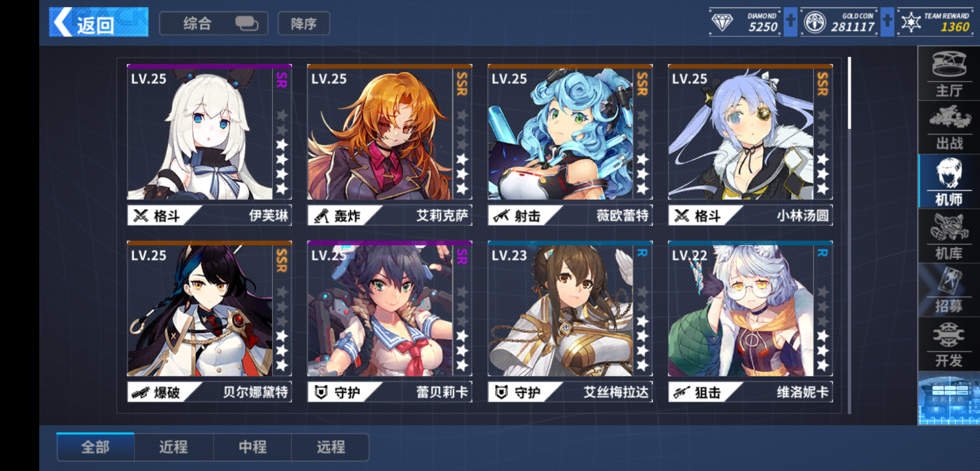Screen dimensions: 980x471
Task: Switch to the 近程 short-range tab
Action: tap(174, 447)
